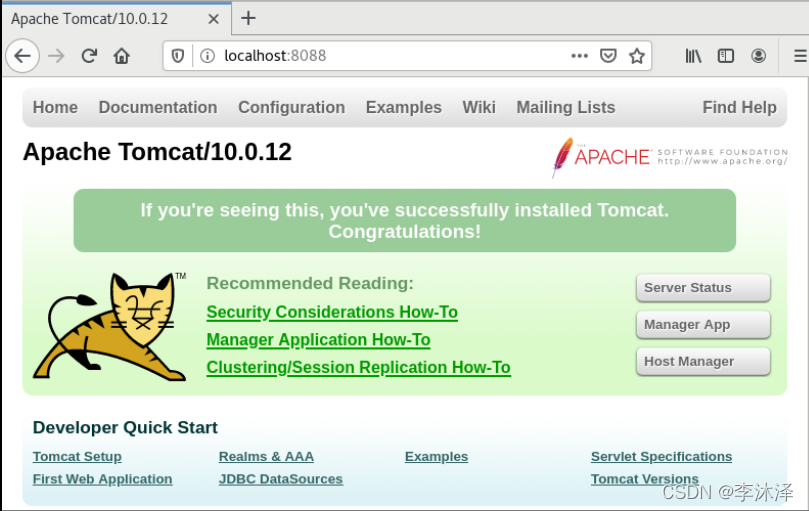Launch the Manager App button

coord(703,325)
